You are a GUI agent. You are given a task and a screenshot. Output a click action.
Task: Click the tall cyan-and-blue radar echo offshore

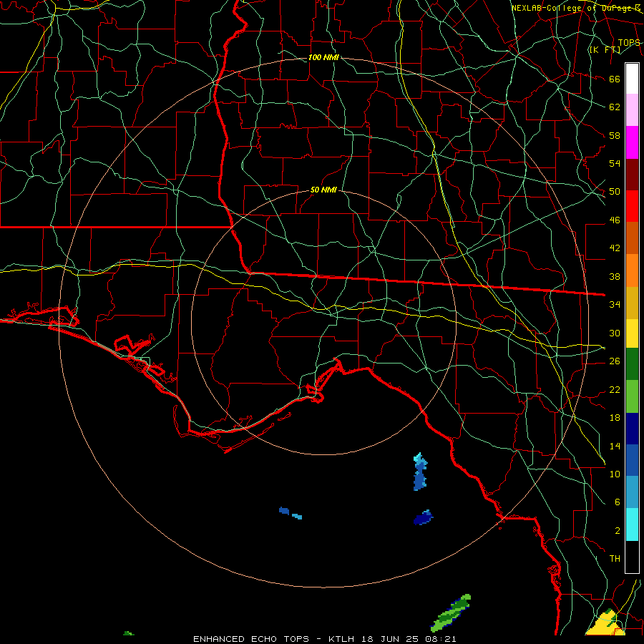tap(420, 472)
